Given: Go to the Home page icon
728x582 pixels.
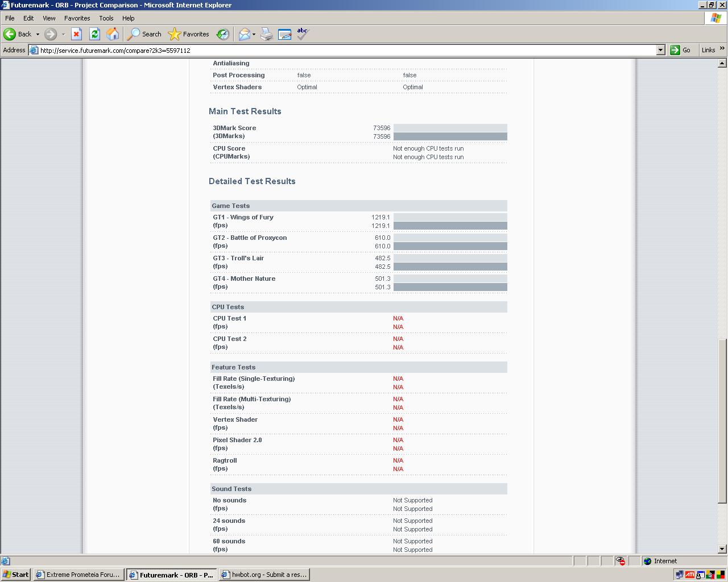Looking at the screenshot, I should [x=113, y=34].
